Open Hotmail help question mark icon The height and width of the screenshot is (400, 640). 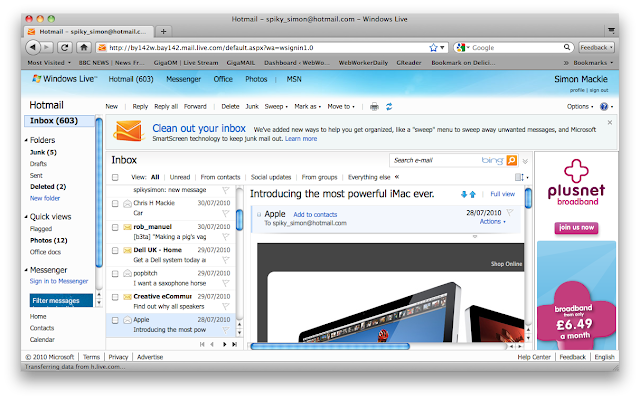[x=604, y=107]
